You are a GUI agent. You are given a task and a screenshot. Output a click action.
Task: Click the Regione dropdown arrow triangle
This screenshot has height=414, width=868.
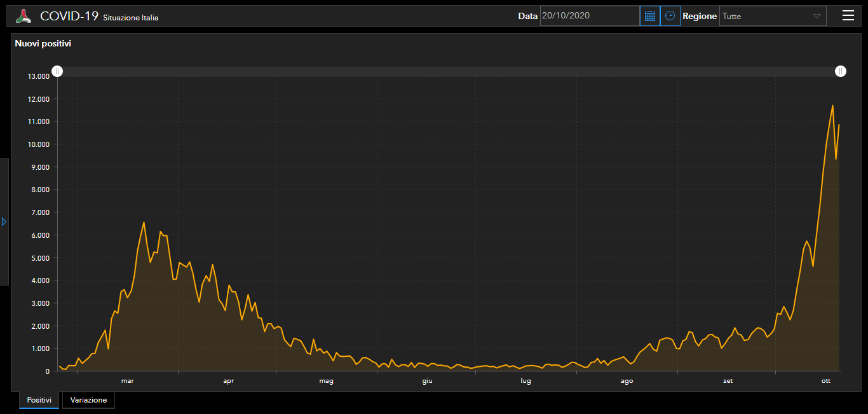(817, 17)
